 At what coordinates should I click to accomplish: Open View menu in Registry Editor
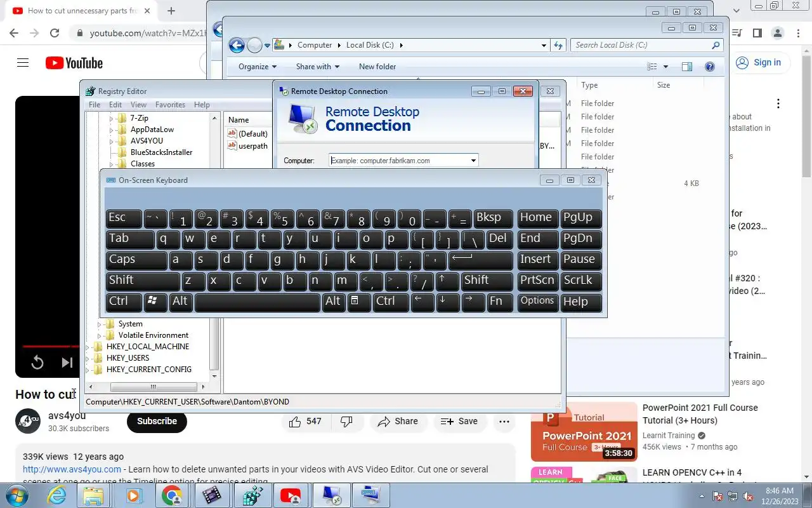coord(138,105)
